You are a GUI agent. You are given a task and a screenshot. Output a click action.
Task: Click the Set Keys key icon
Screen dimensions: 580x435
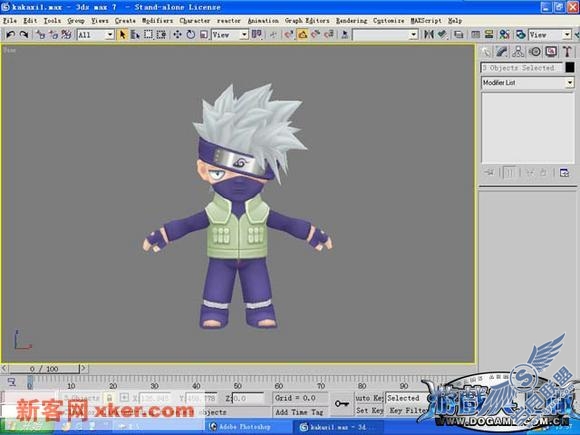tap(341, 404)
